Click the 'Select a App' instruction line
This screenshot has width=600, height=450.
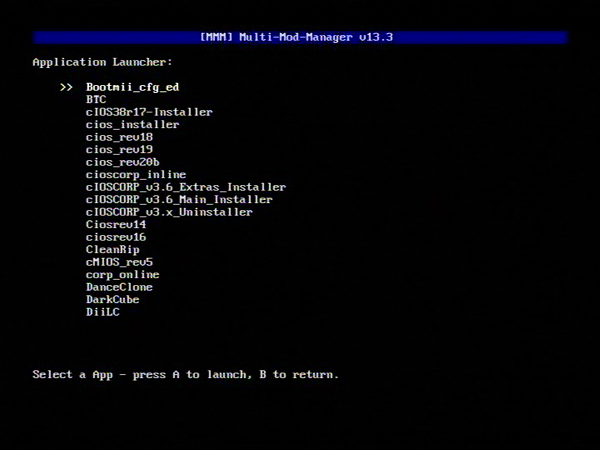coord(186,375)
